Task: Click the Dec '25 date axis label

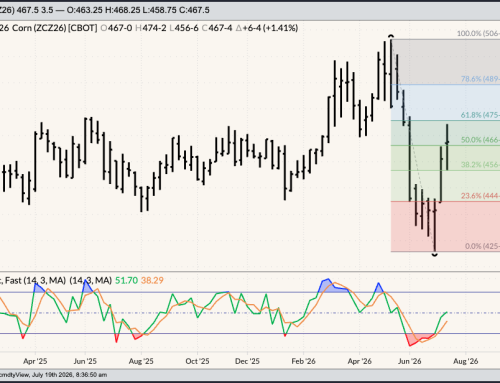Action: (x=247, y=361)
